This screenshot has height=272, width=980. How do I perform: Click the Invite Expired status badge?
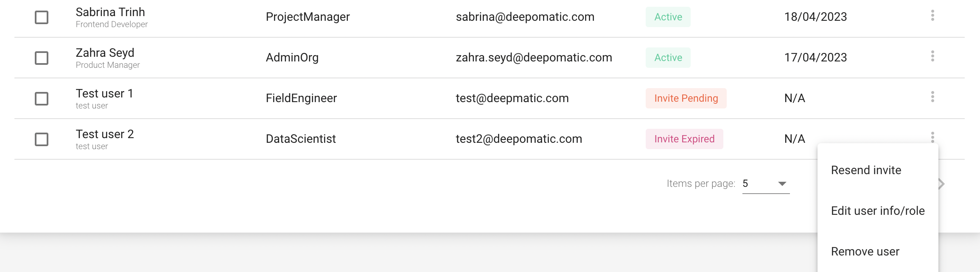[x=684, y=139]
